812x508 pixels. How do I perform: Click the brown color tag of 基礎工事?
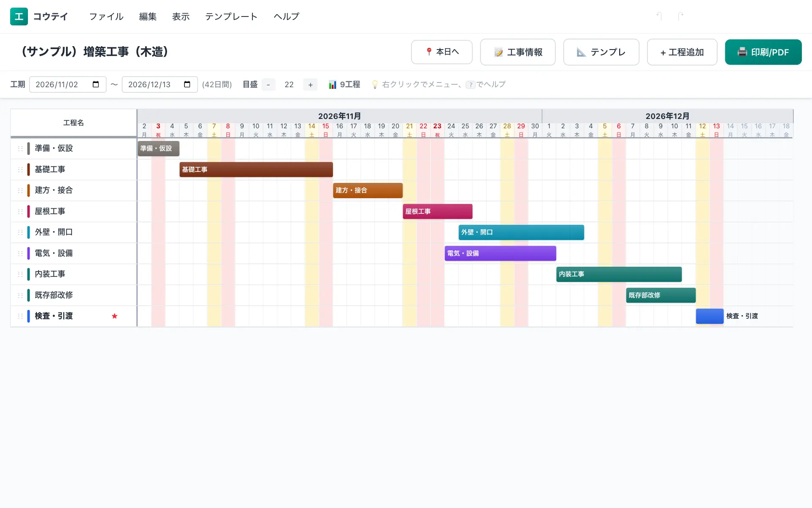(x=28, y=170)
